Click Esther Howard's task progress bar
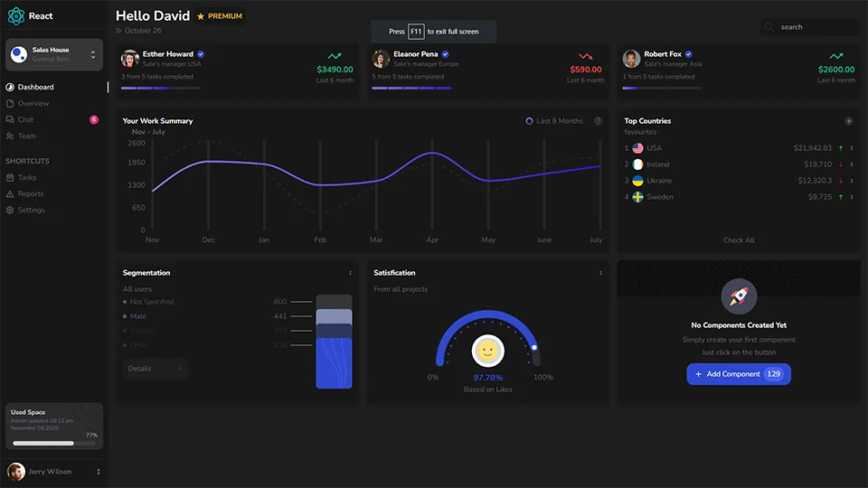The width and height of the screenshot is (868, 488). 161,88
